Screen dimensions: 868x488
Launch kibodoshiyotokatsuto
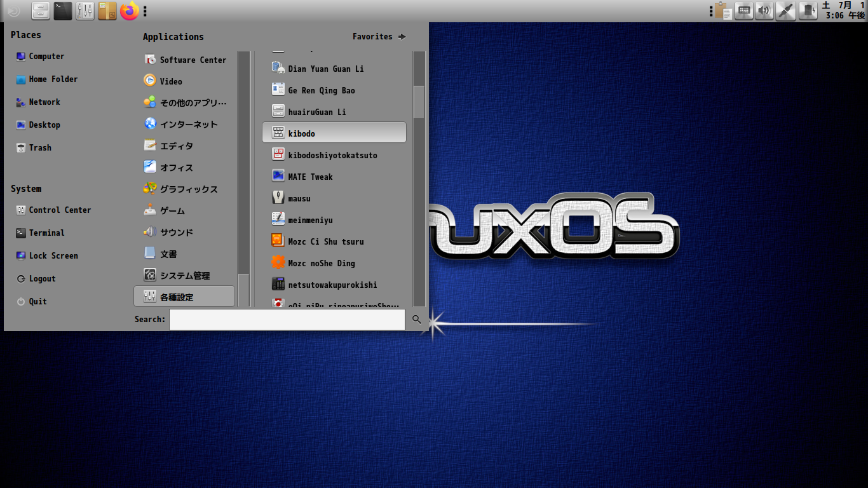[x=334, y=155]
